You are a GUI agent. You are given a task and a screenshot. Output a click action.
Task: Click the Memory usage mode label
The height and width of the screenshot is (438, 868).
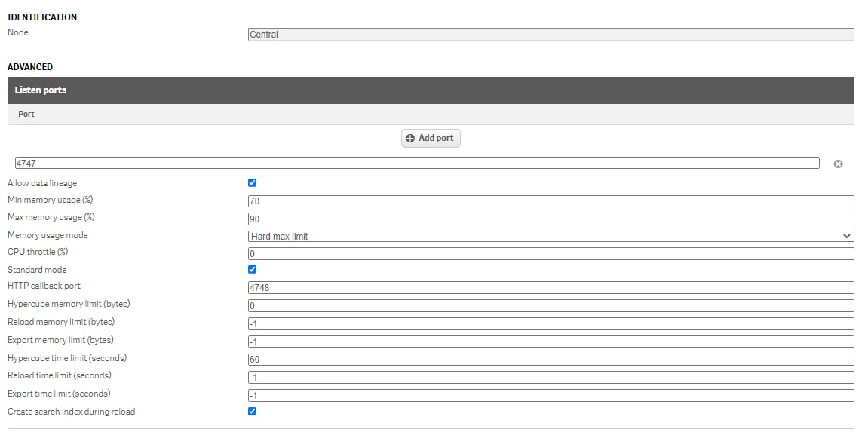click(48, 235)
